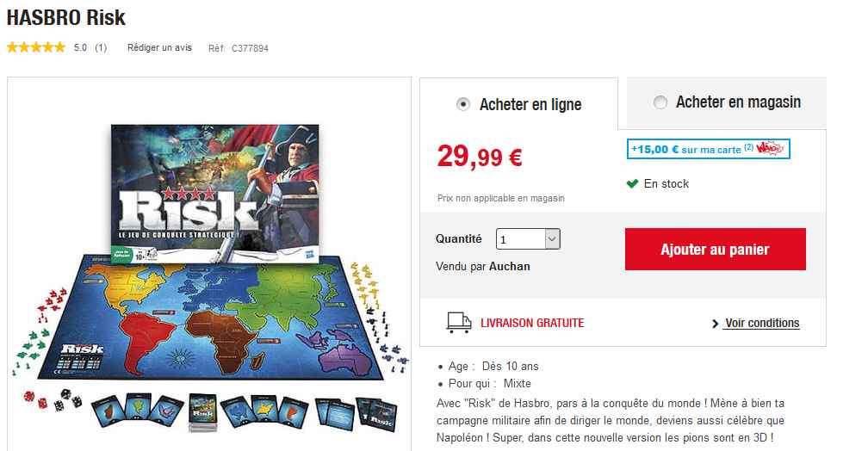
Task: Open the Voir conditions link
Action: (762, 323)
